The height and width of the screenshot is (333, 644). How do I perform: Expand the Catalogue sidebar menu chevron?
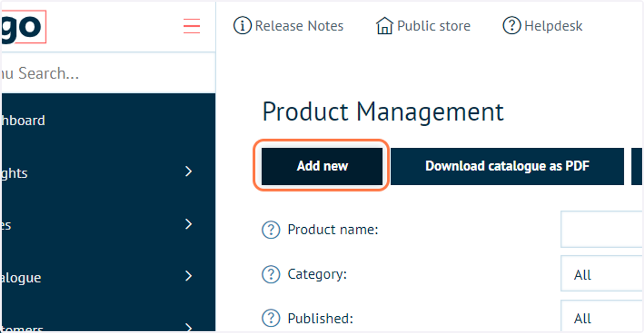pos(188,276)
